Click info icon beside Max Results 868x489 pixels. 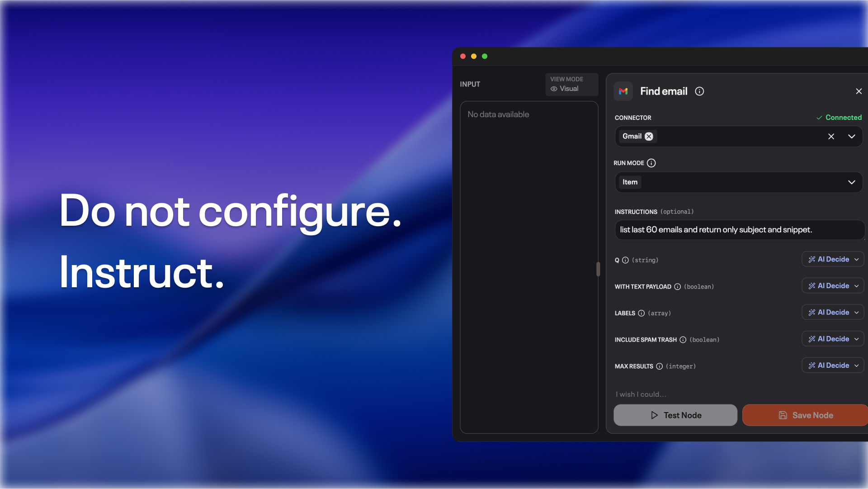tap(659, 366)
